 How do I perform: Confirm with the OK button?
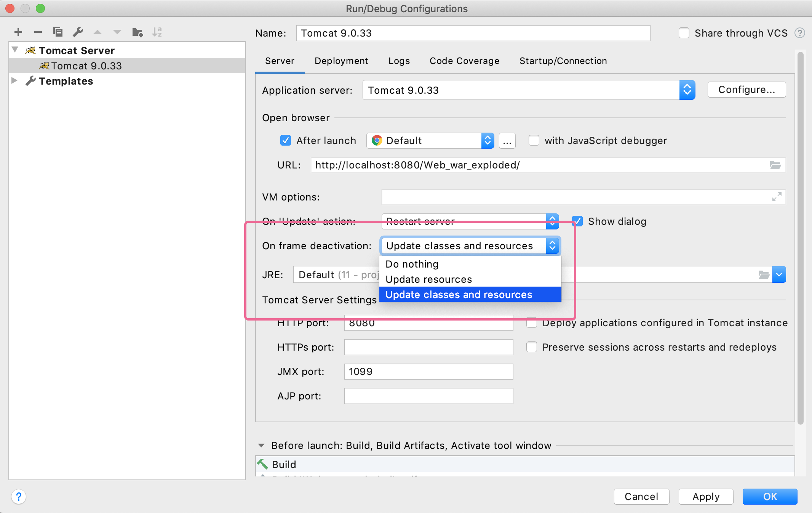[770, 497]
